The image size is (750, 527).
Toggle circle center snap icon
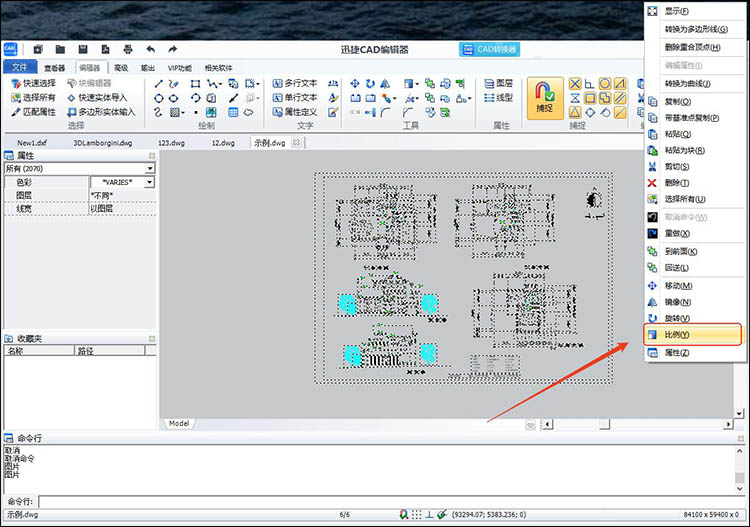pos(605,84)
